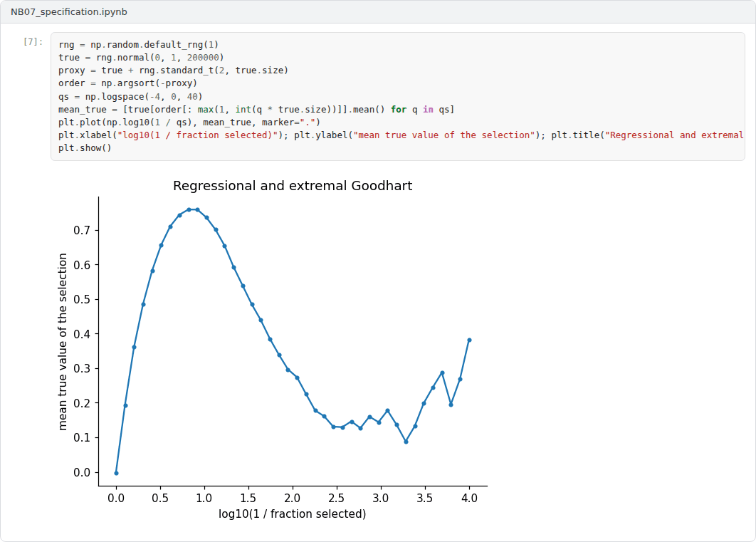756x542 pixels.
Task: Click the plt.plot(np.log10(1 / qs) line
Action: 189,122
